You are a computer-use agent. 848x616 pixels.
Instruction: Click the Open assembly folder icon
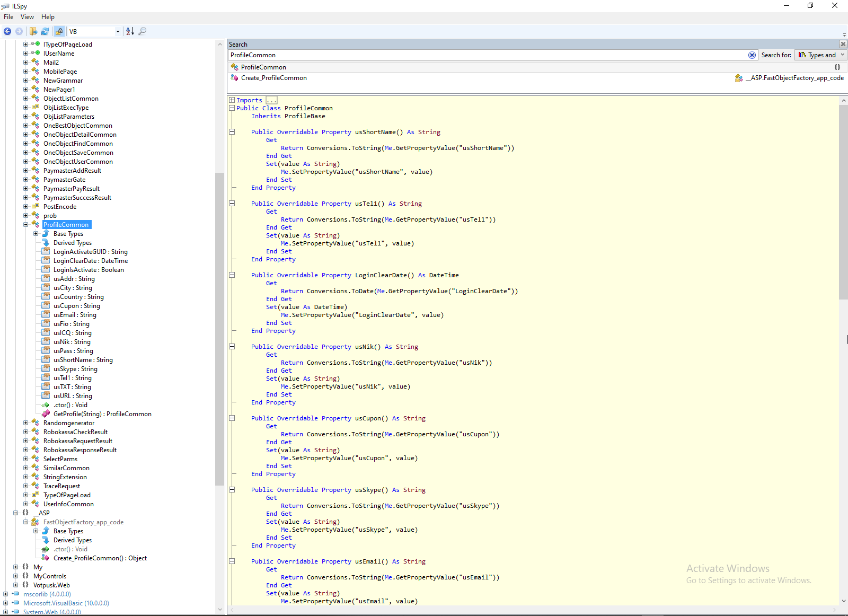pos(33,31)
